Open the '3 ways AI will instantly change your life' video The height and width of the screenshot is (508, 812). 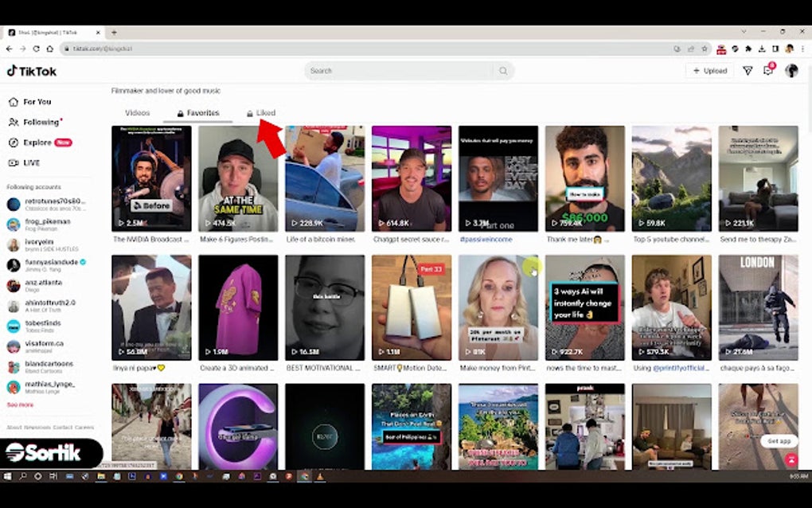click(x=585, y=307)
